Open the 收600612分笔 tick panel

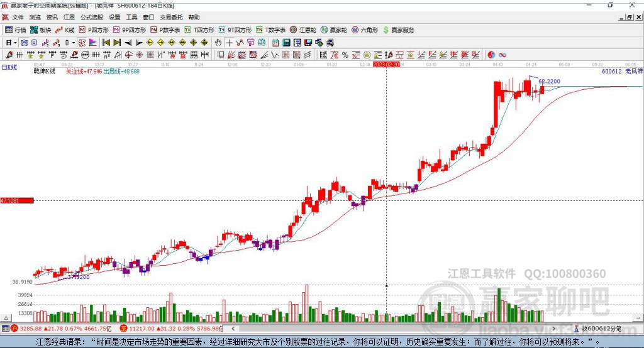tap(598, 329)
